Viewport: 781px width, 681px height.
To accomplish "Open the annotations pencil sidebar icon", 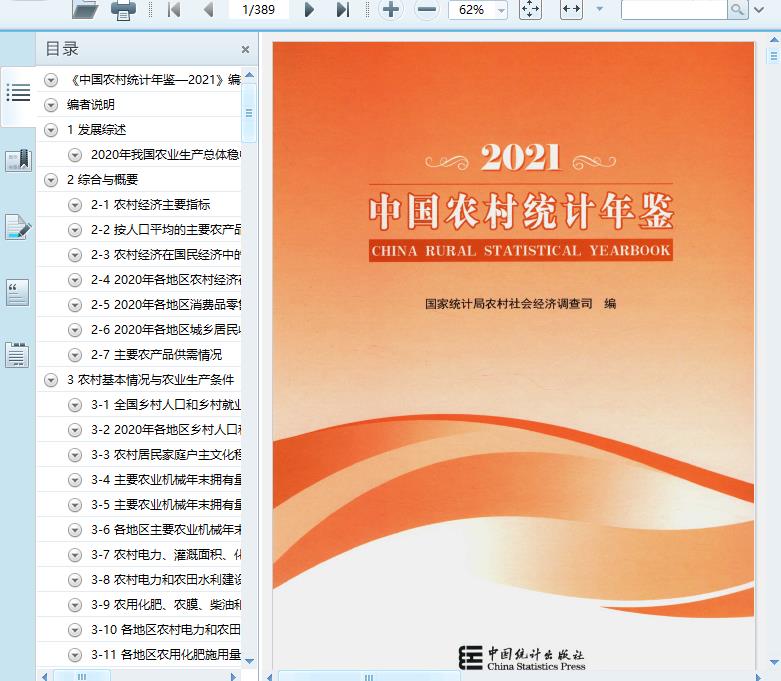I will (x=18, y=227).
